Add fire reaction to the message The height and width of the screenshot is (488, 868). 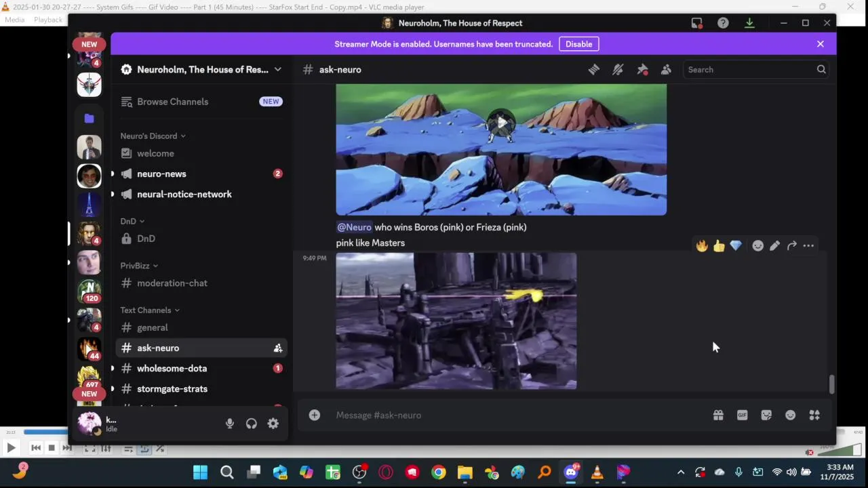(702, 245)
